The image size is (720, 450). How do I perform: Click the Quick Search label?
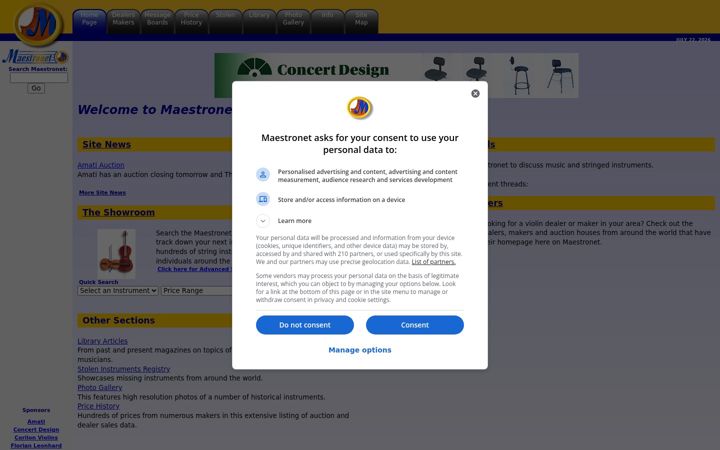point(98,282)
